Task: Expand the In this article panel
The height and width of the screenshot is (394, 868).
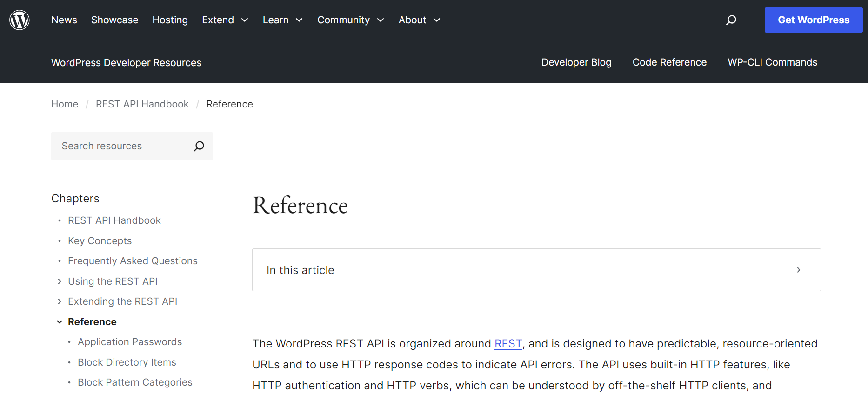Action: pos(798,270)
